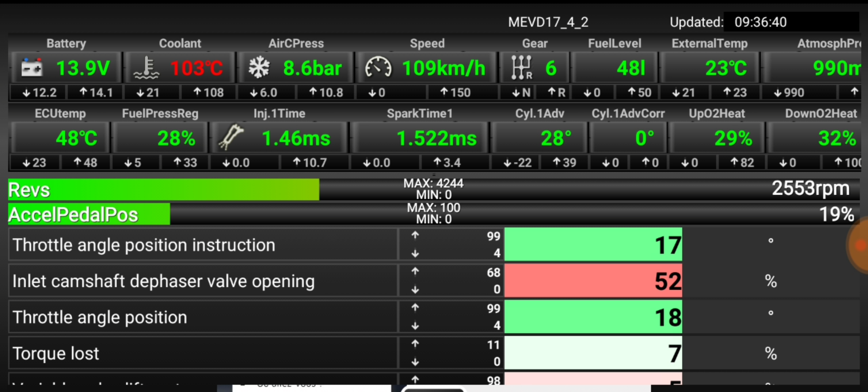The height and width of the screenshot is (392, 868).
Task: Tap down arrow for Inlet camshaft dephaser
Action: pos(415,290)
